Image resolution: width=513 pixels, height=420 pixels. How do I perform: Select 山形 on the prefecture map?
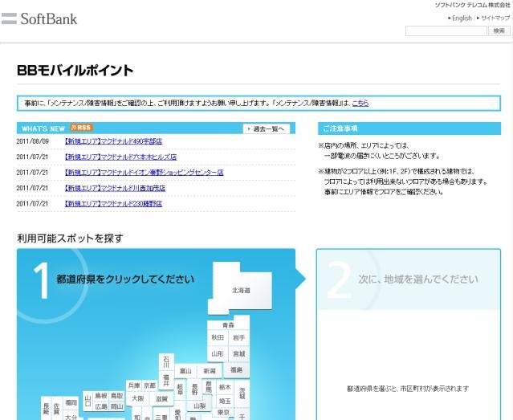218,353
